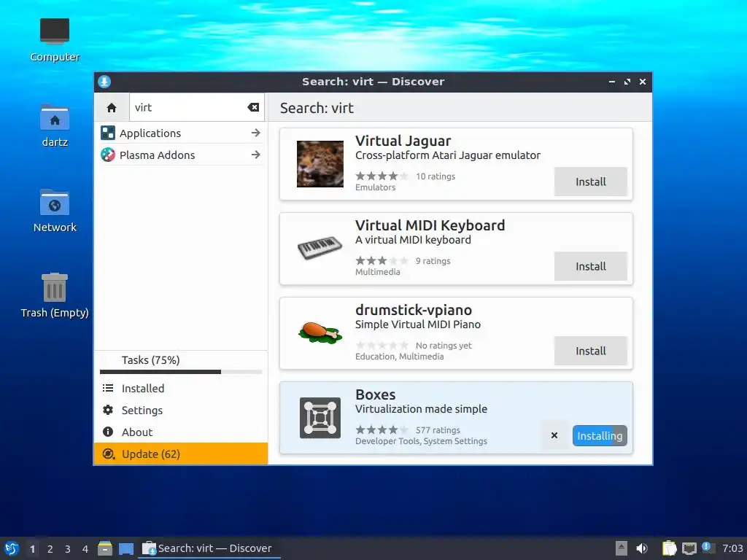Click the 7:03 clock

click(x=732, y=548)
